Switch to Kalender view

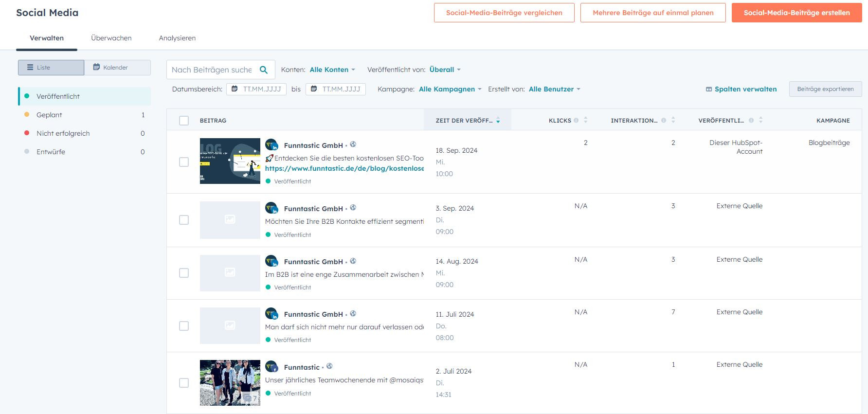(117, 68)
